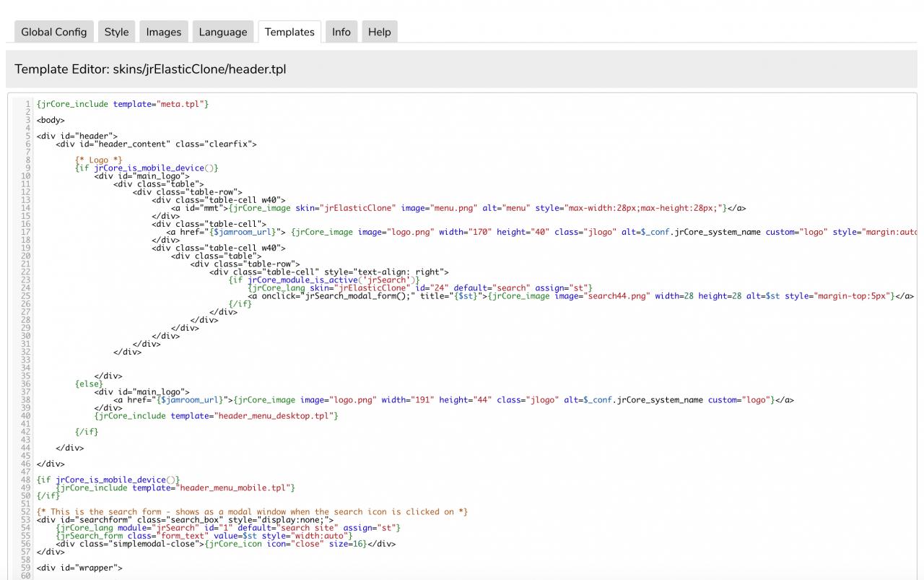Click the {else} statement in the editor

[x=89, y=384]
